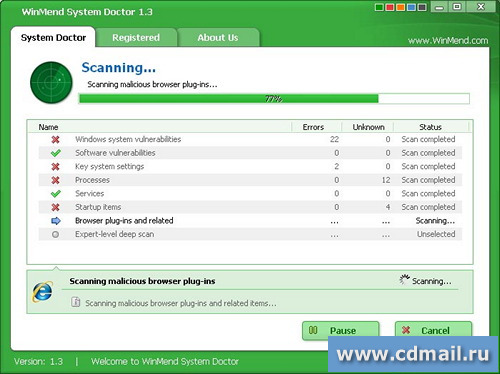Select the 'Services' row
500x374 pixels.
tap(250, 194)
